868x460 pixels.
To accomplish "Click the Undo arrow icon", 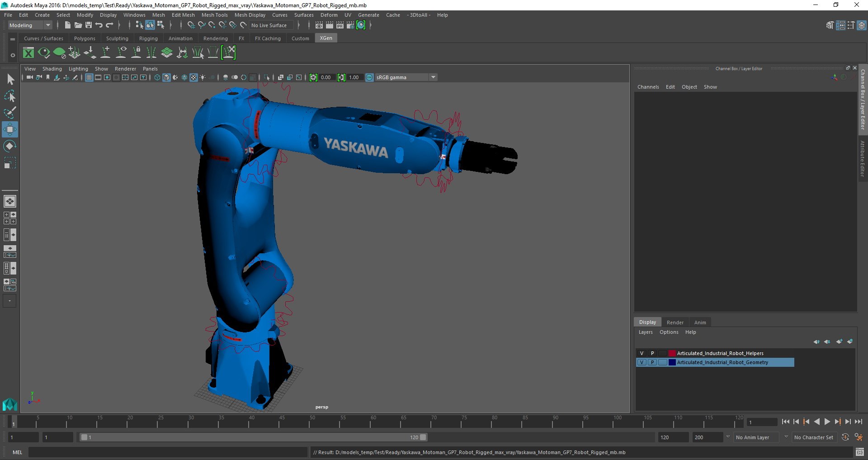I will click(x=99, y=25).
